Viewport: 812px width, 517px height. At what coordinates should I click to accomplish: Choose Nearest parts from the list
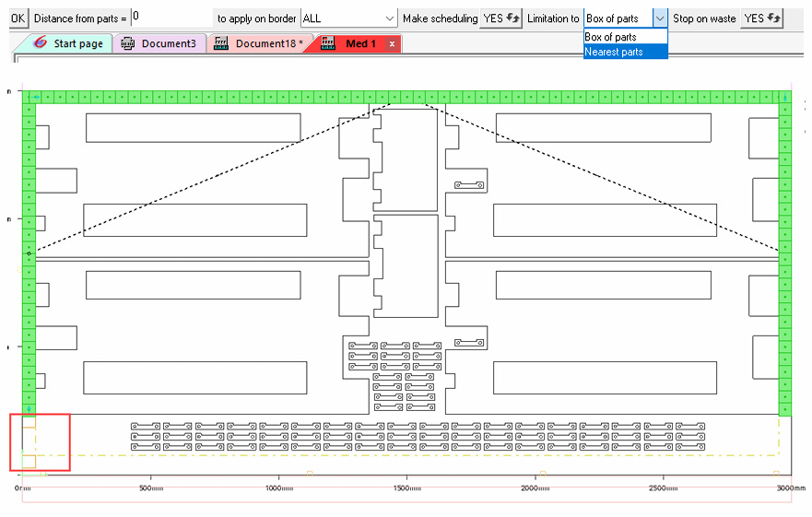click(626, 52)
